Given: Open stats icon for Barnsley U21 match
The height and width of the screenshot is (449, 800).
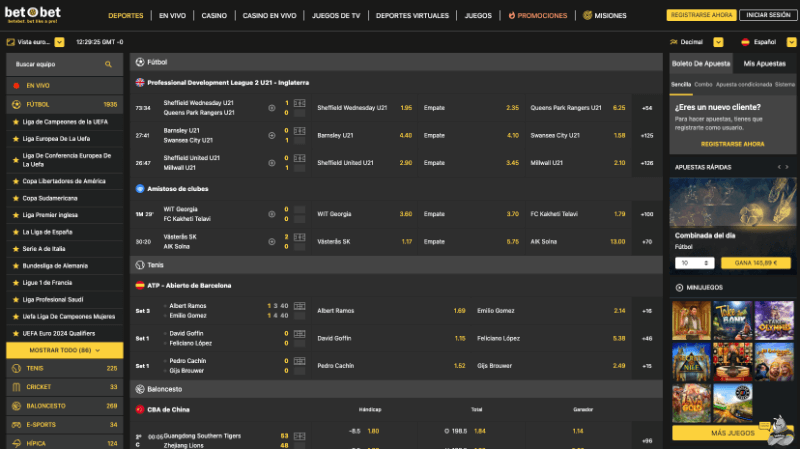Looking at the screenshot, I should 272,136.
